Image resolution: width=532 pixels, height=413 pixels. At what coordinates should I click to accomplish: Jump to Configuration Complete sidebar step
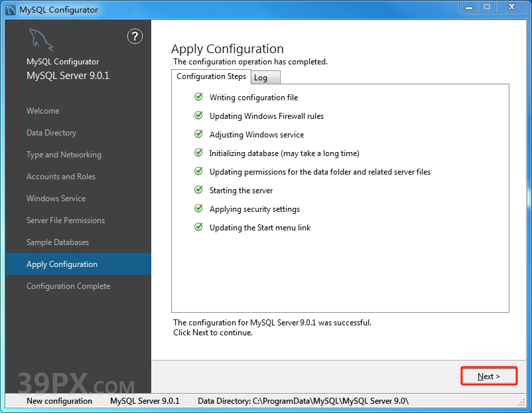coord(68,286)
